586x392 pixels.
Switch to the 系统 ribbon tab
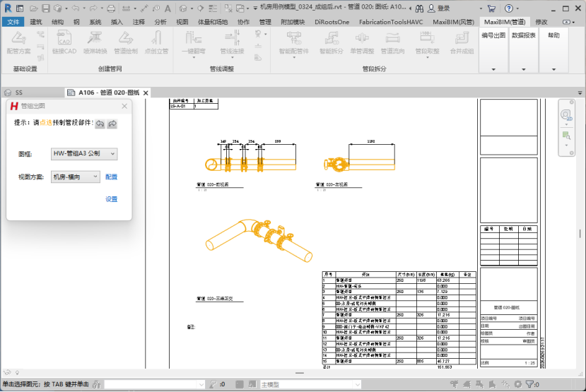tap(95, 22)
